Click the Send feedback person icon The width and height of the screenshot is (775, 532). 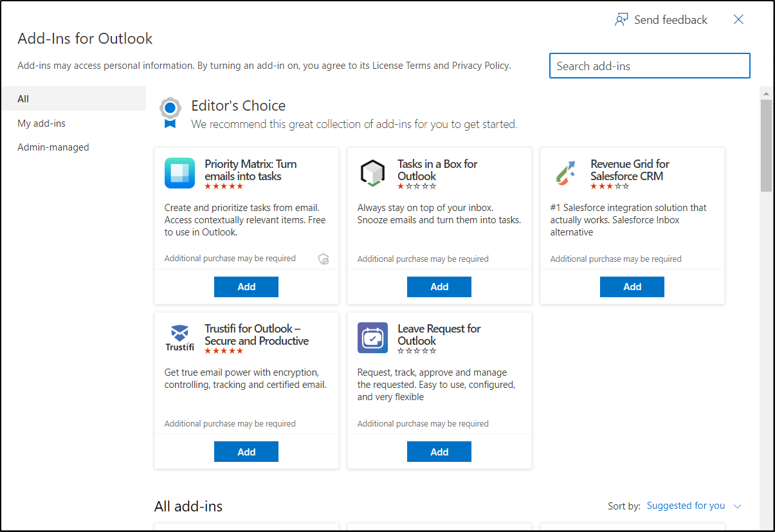point(621,20)
